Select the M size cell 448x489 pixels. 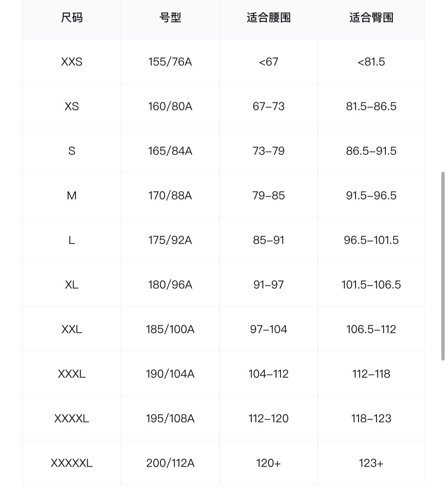click(72, 195)
